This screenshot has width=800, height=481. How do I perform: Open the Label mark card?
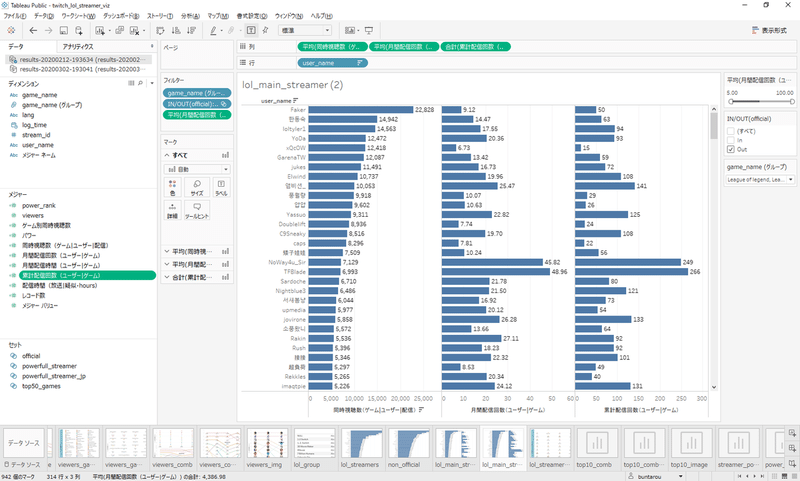(x=221, y=187)
